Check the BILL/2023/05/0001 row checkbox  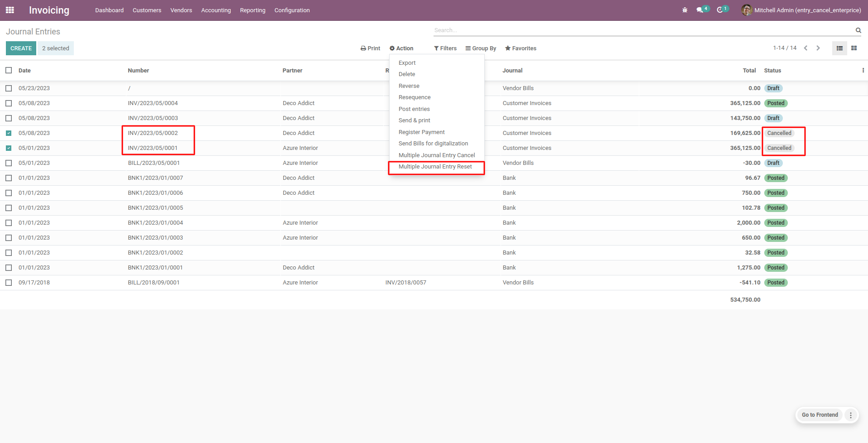(x=9, y=163)
